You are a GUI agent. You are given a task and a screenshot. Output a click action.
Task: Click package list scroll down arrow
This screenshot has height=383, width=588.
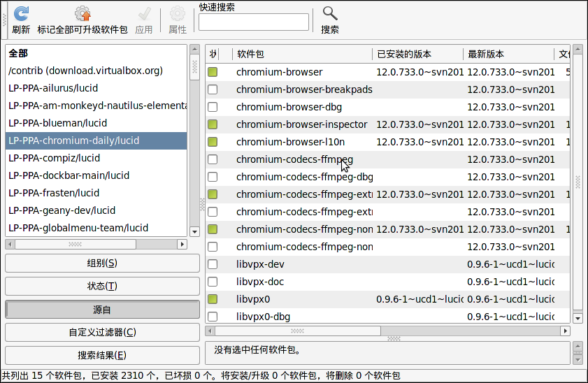(x=578, y=319)
